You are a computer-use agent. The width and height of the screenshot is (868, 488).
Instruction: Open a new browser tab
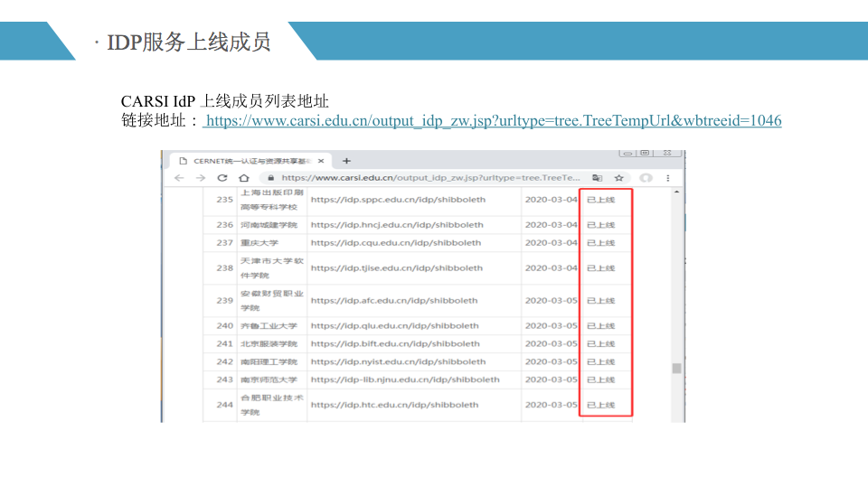tap(346, 160)
